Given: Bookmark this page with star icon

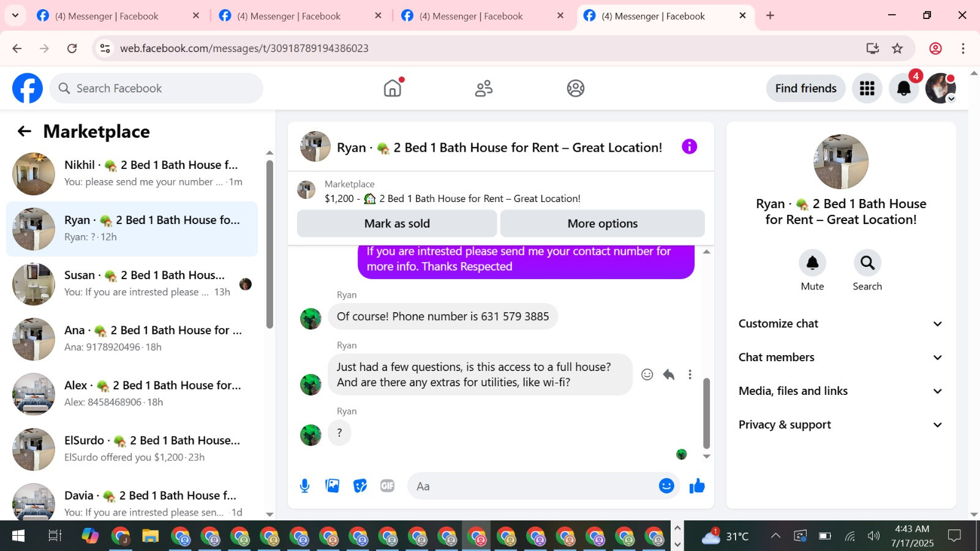Looking at the screenshot, I should (x=897, y=48).
